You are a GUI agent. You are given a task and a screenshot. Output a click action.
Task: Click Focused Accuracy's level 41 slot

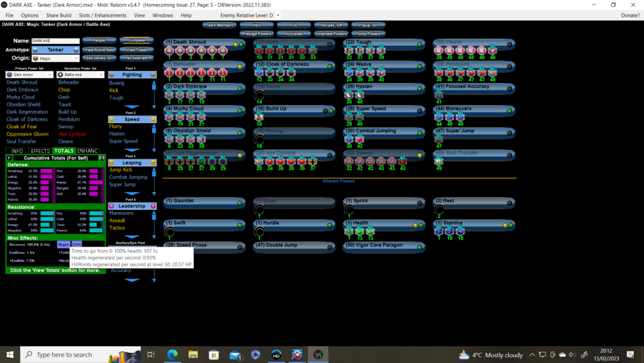439,95
